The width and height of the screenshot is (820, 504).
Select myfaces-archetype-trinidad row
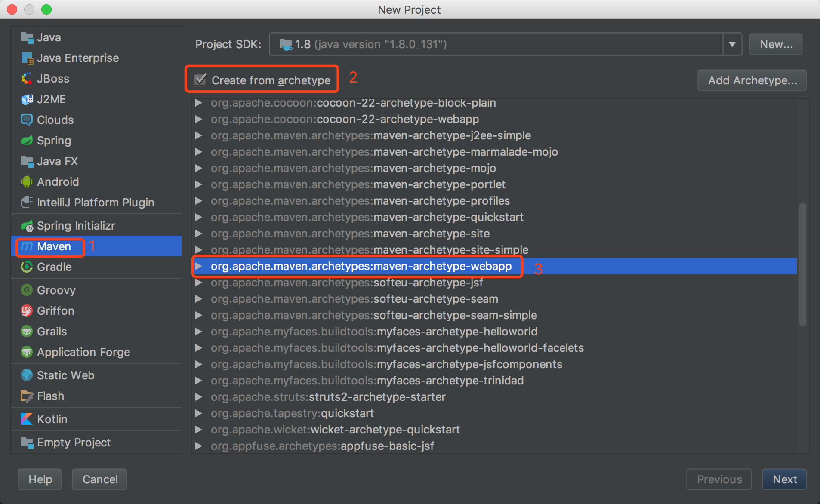(x=494, y=381)
